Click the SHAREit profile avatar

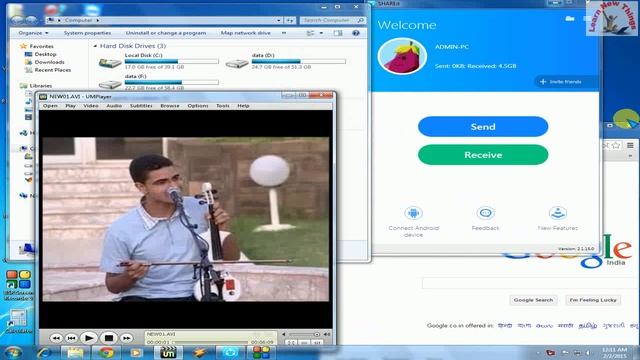click(x=402, y=56)
